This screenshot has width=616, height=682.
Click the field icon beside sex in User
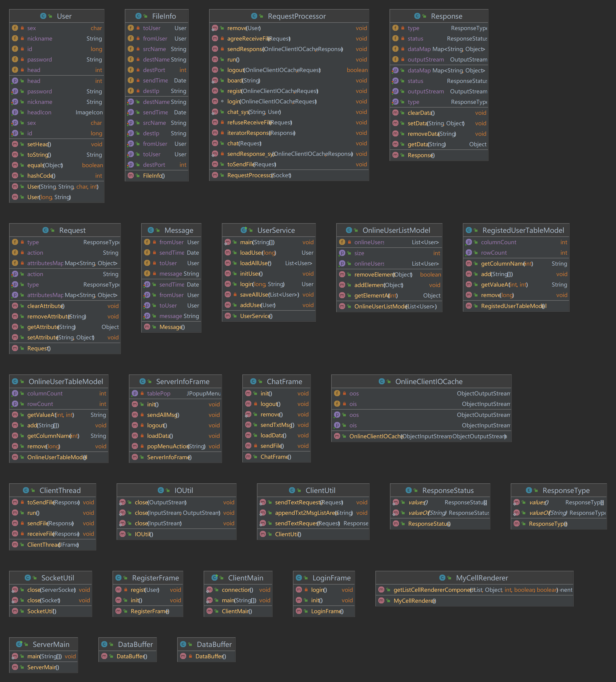(x=15, y=28)
